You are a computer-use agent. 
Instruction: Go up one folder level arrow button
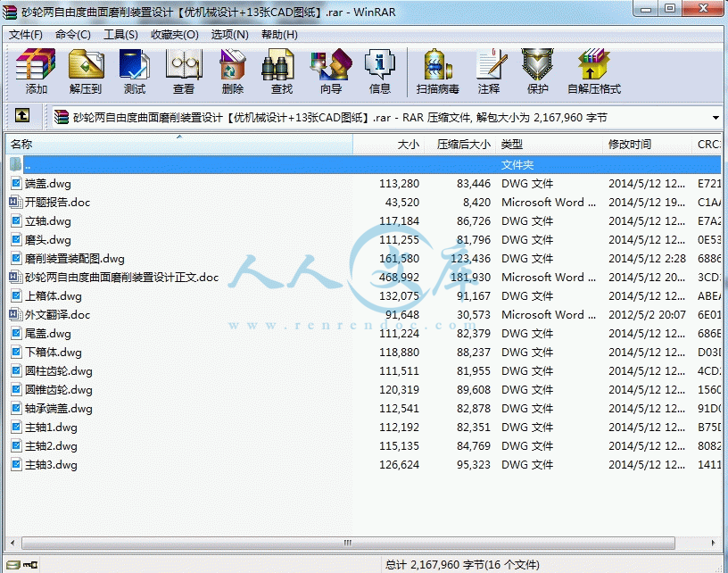tap(22, 116)
